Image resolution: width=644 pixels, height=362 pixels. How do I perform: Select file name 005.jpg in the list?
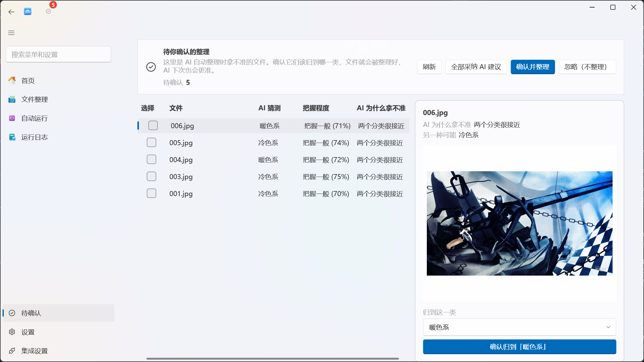click(181, 143)
